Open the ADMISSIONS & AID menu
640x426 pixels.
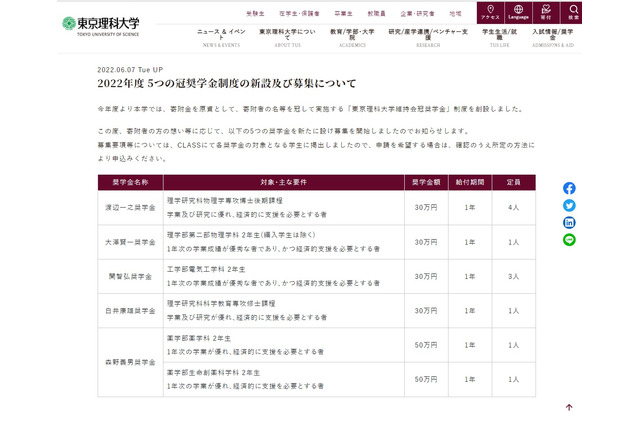pos(553,38)
